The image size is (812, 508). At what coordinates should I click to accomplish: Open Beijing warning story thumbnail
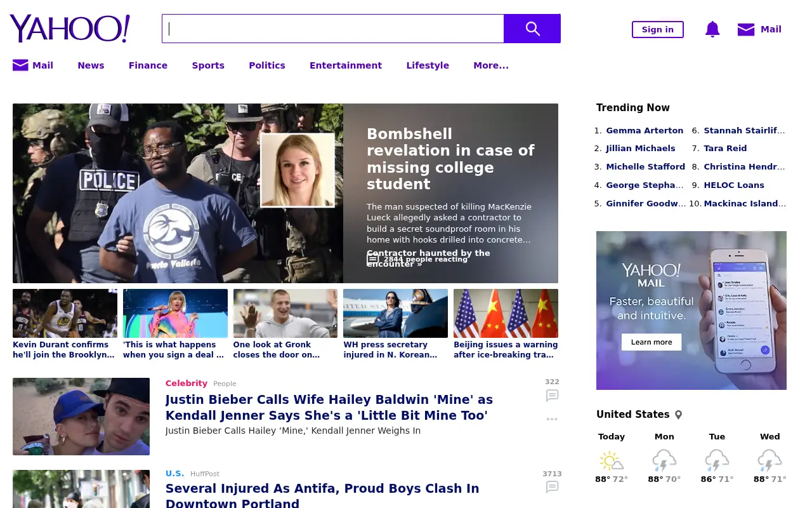pyautogui.click(x=506, y=314)
